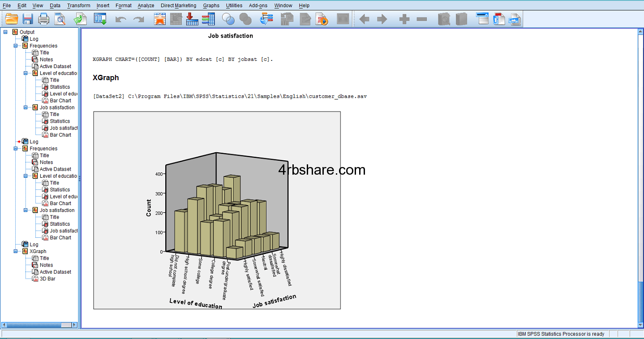This screenshot has height=339, width=644.
Task: Click the gray Show All Variables circles icon
Action: [x=245, y=19]
